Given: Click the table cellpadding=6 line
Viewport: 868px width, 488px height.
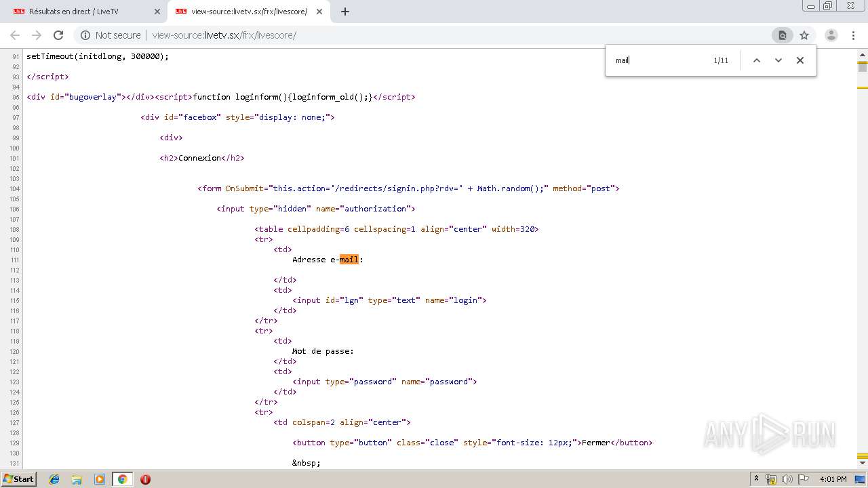Looking at the screenshot, I should pos(397,229).
